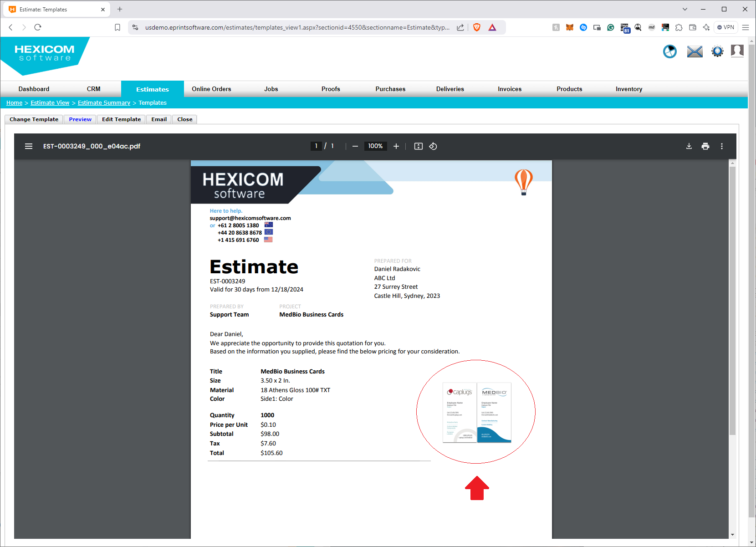
Task: Open the CRM menu
Action: [x=94, y=89]
